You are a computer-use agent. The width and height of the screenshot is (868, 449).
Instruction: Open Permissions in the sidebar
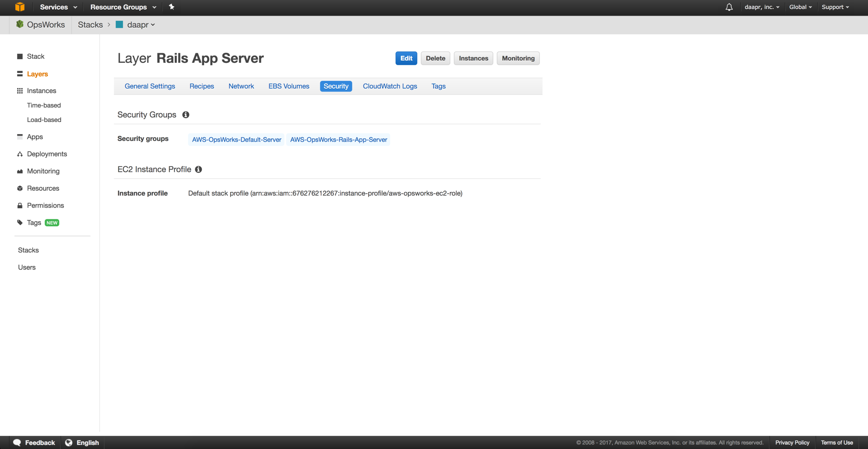pos(45,205)
